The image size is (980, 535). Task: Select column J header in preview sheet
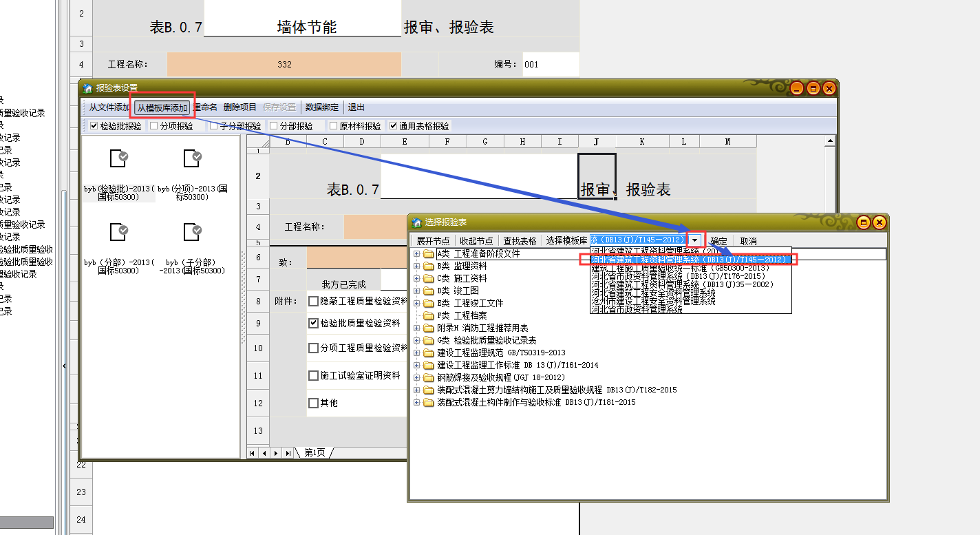click(x=597, y=141)
